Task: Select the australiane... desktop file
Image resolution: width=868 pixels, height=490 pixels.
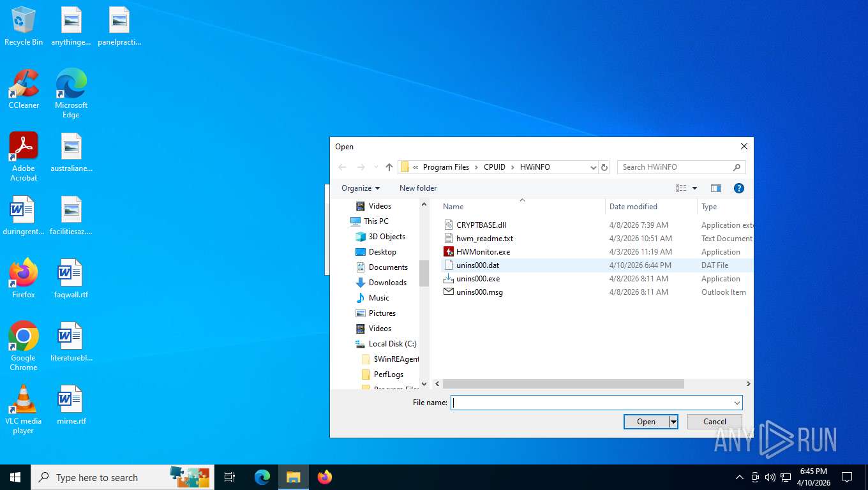Action: tap(71, 152)
